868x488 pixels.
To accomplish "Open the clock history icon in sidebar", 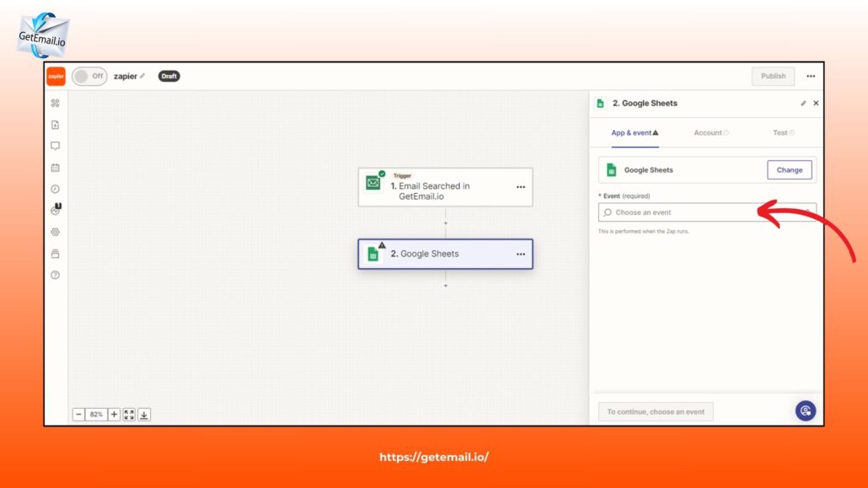I will coord(56,189).
